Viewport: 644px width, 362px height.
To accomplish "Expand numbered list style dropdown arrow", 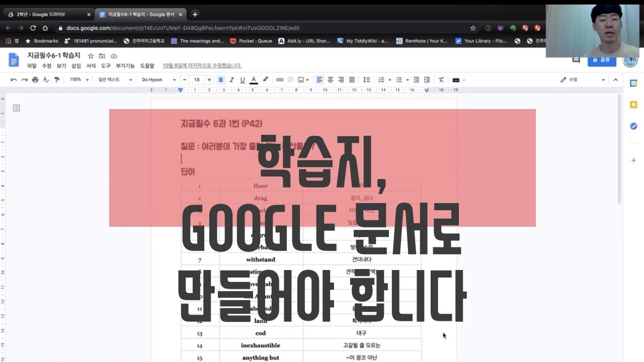I will 389,80.
